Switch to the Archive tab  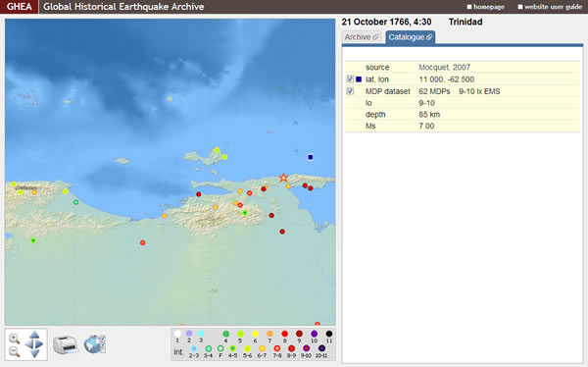coord(362,37)
